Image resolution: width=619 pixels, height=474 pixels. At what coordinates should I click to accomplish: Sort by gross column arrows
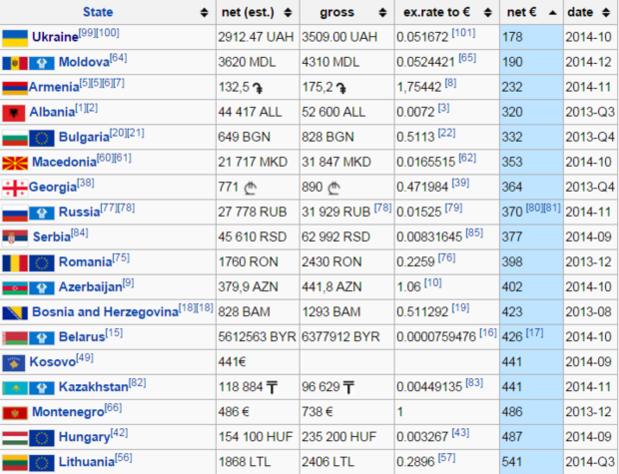382,12
